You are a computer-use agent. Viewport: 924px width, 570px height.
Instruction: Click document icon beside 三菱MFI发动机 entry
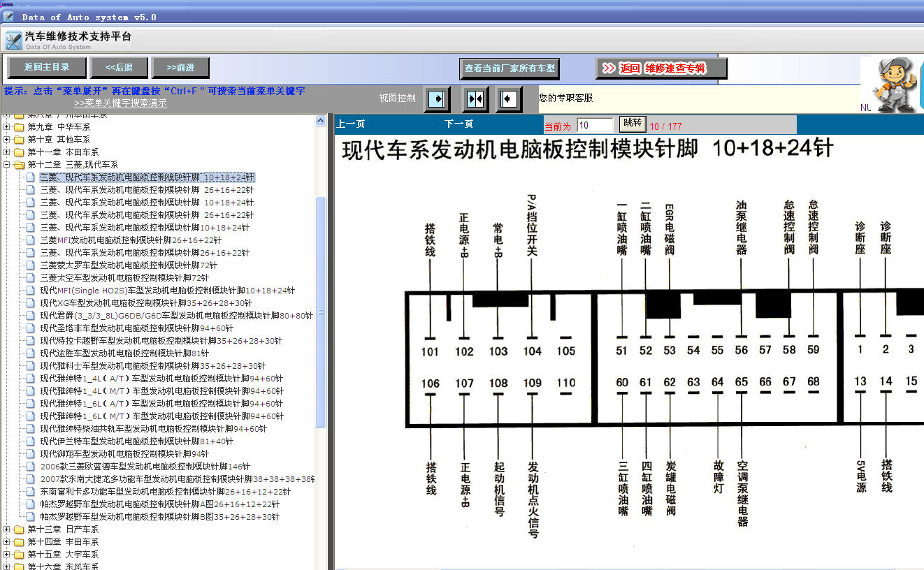pyautogui.click(x=31, y=240)
